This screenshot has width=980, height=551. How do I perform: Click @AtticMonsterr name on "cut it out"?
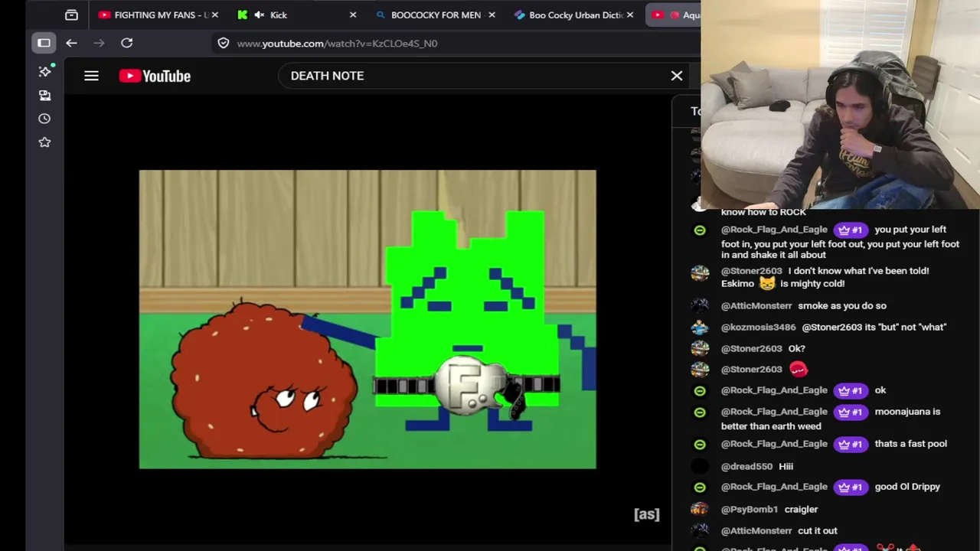(x=756, y=530)
